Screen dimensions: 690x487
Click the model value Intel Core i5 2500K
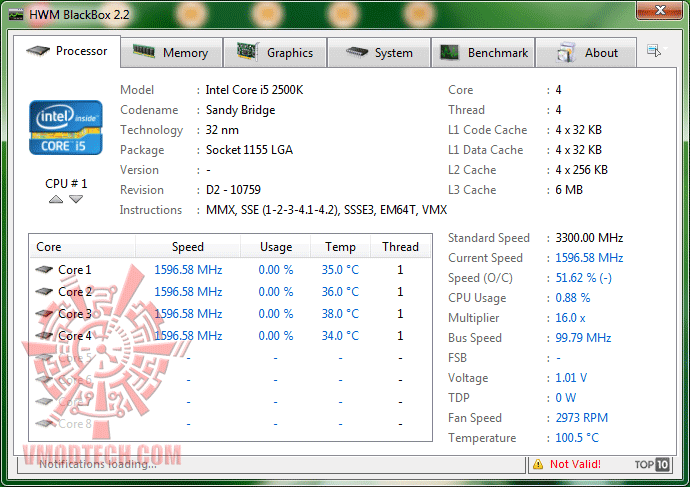pyautogui.click(x=254, y=90)
